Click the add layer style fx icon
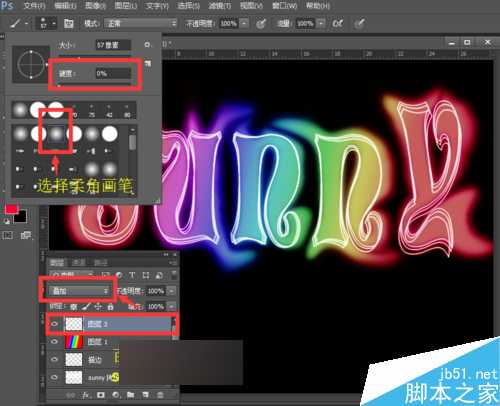Screen dimensions: 500x406 click(86, 395)
